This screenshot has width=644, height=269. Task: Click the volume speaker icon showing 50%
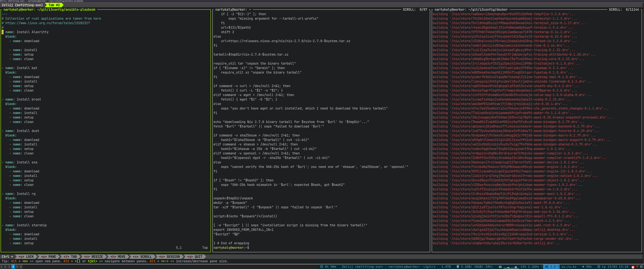pyautogui.click(x=583, y=267)
